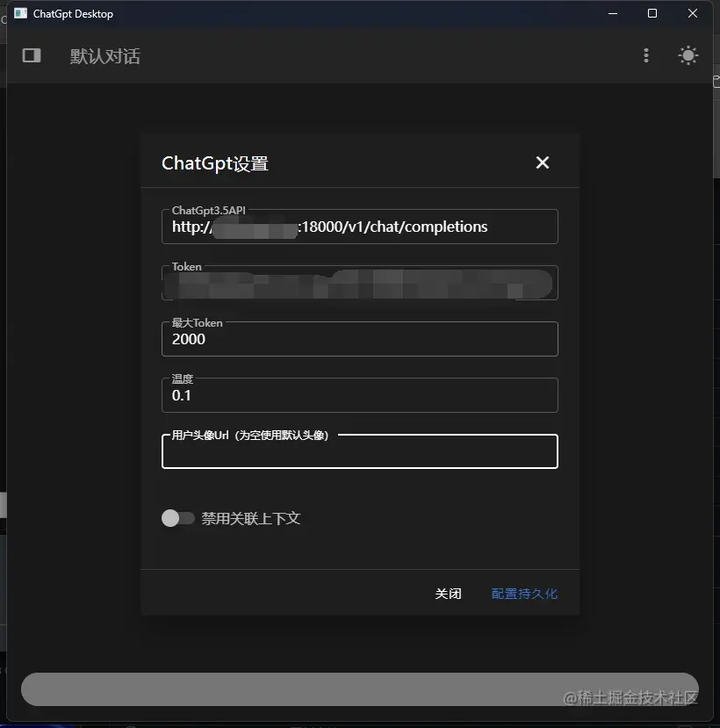Click the ChatGpt3.5API URL field

tap(360, 227)
